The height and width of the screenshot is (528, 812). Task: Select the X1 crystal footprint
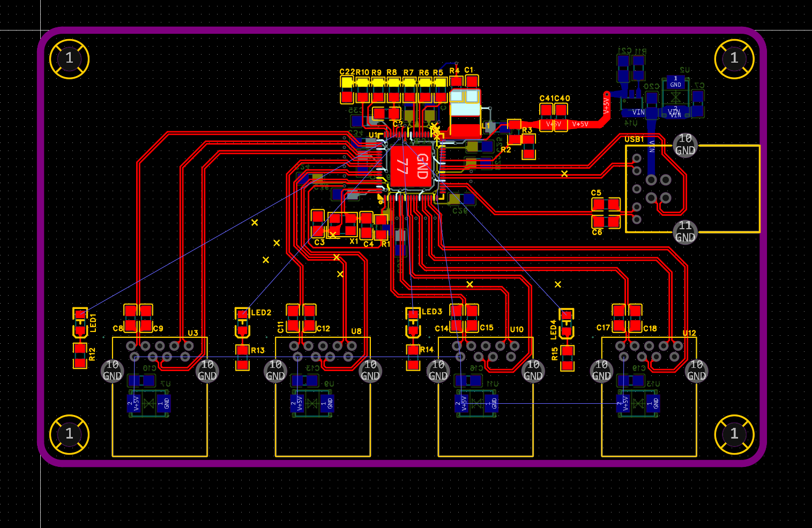pyautogui.click(x=342, y=225)
